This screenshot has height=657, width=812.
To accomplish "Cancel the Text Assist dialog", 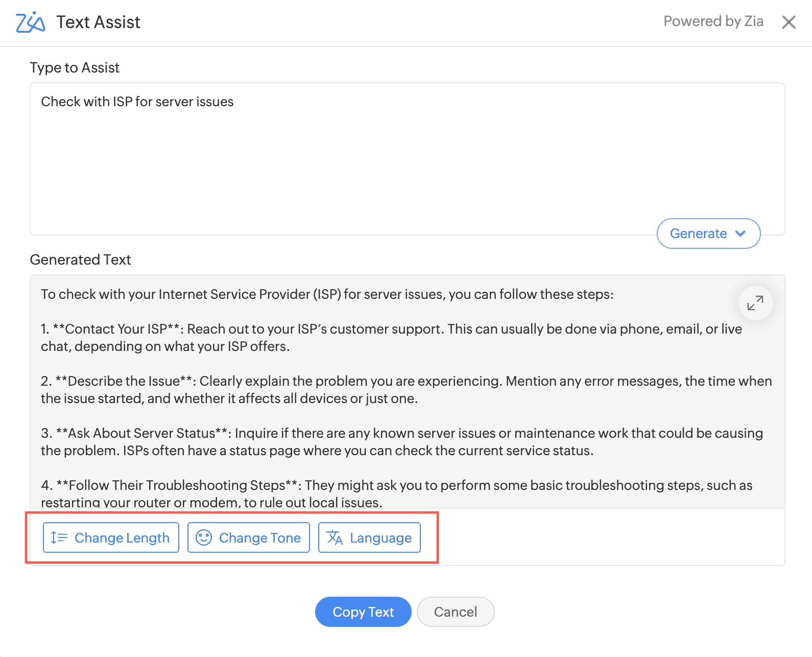I will coord(456,612).
